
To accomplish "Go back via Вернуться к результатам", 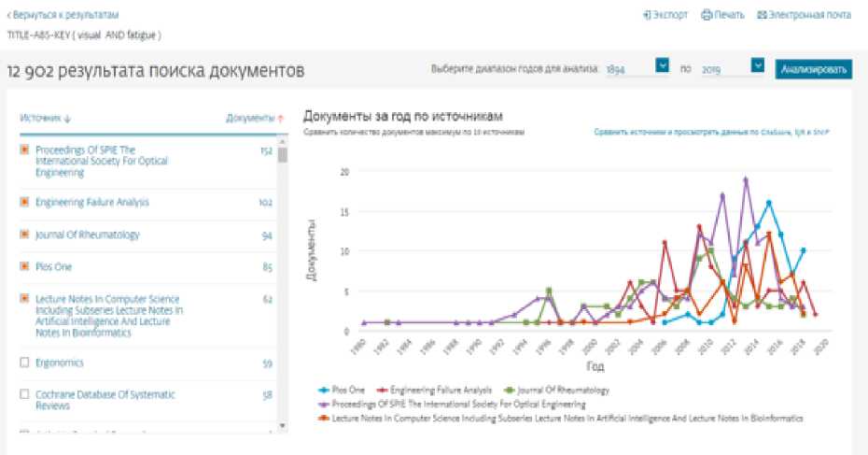I will coord(63,15).
